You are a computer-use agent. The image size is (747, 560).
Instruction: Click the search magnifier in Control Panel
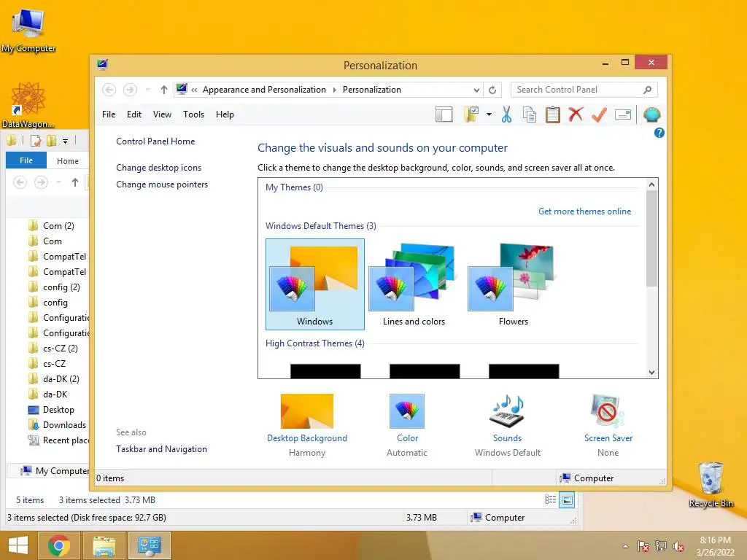[x=648, y=90]
